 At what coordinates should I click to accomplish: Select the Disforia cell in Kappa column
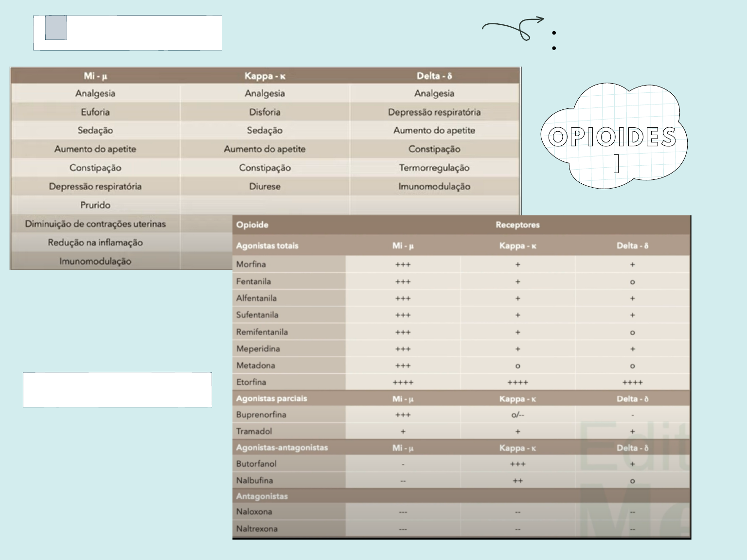pos(265,112)
